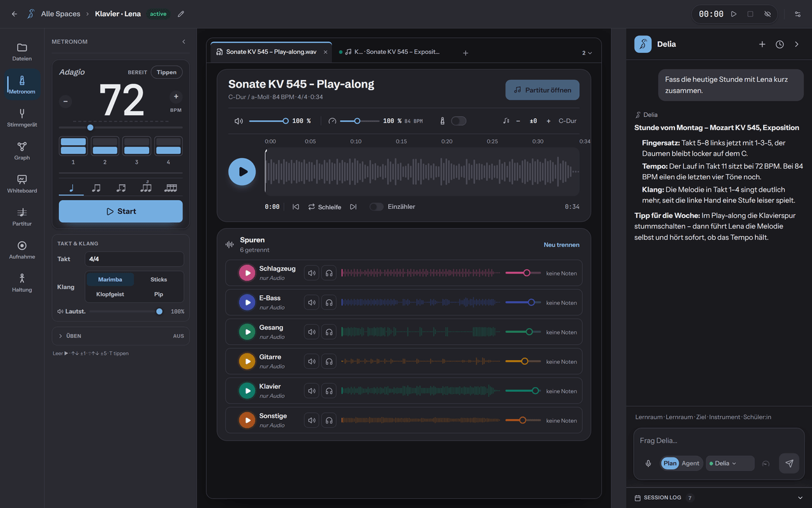
Task: Switch chat mode to Agent
Action: coord(690,464)
